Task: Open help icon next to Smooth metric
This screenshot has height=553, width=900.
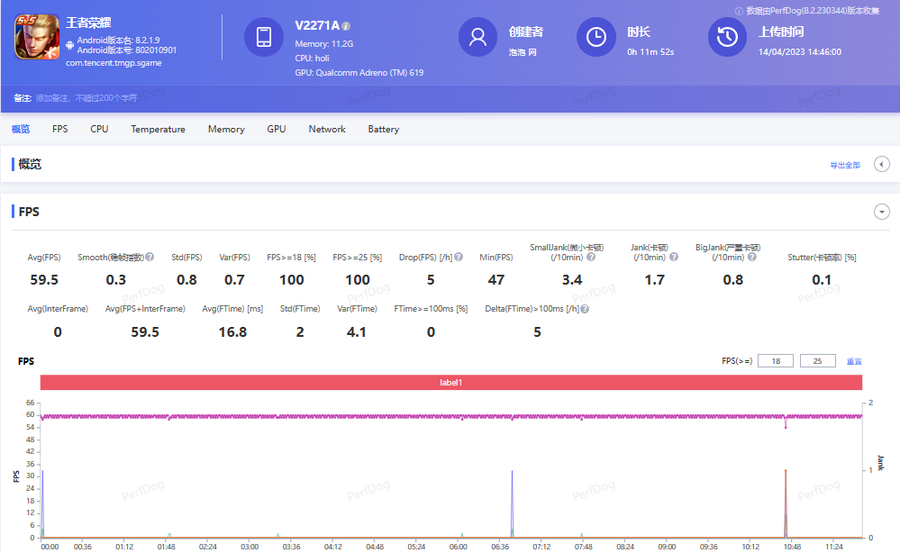Action: (150, 257)
